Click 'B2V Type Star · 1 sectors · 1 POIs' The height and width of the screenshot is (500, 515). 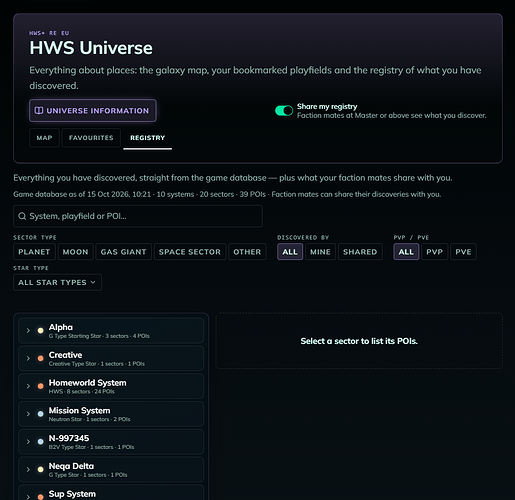[92, 447]
